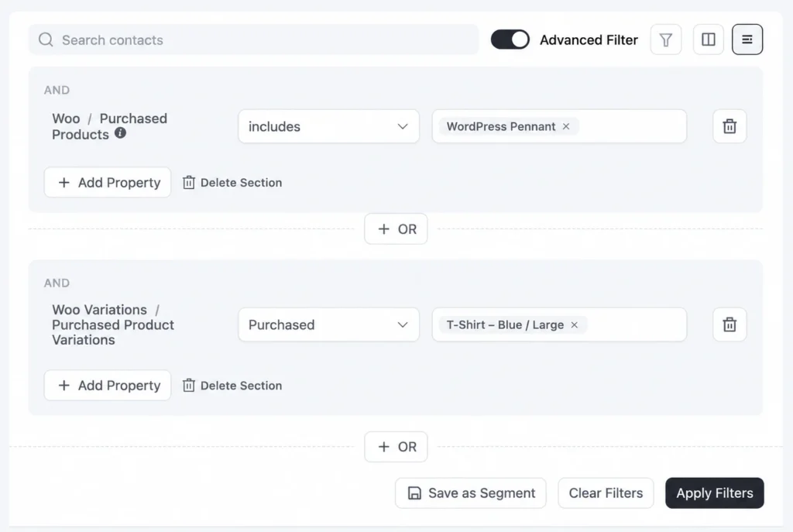793x532 pixels.
Task: Select the WordPress Pennant tag text
Action: 501,126
